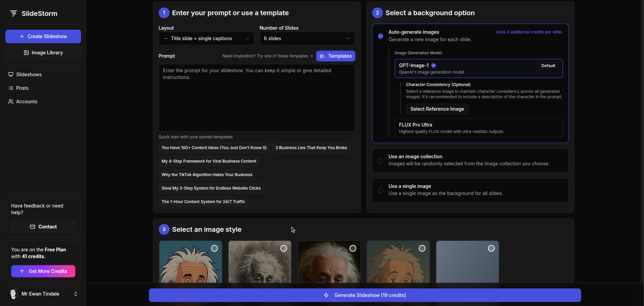Screen dimensions: 644x306
Task: Select the anime-style Einstein thumbnail radio
Action: pos(422,248)
